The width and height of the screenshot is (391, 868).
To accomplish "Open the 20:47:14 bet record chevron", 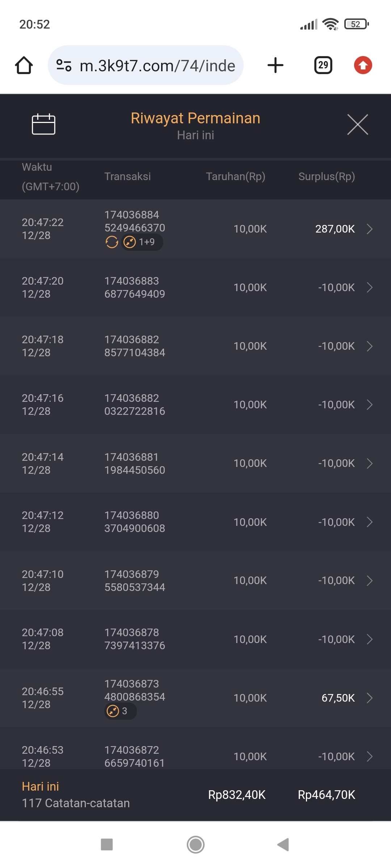I will (x=369, y=463).
